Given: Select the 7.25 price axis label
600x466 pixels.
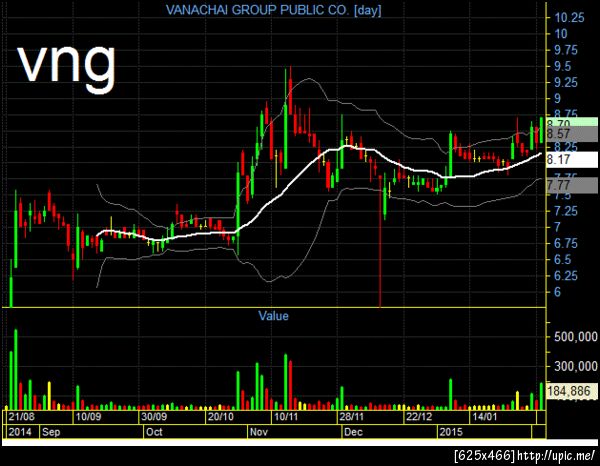Looking at the screenshot, I should pyautogui.click(x=566, y=211).
